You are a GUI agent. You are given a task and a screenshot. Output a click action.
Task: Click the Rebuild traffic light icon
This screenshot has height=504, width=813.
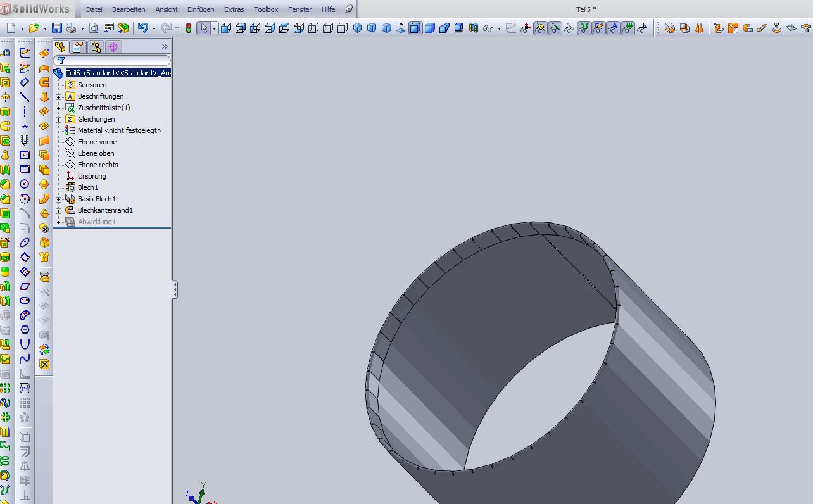point(188,28)
